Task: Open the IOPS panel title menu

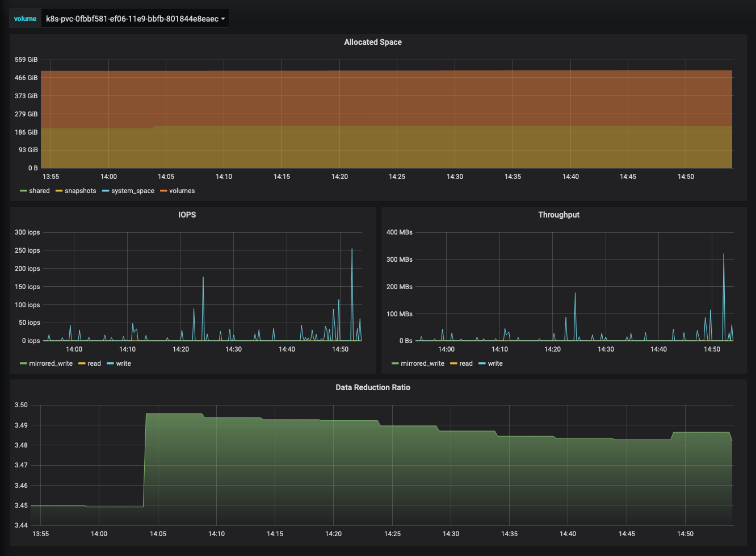Action: pyautogui.click(x=187, y=215)
